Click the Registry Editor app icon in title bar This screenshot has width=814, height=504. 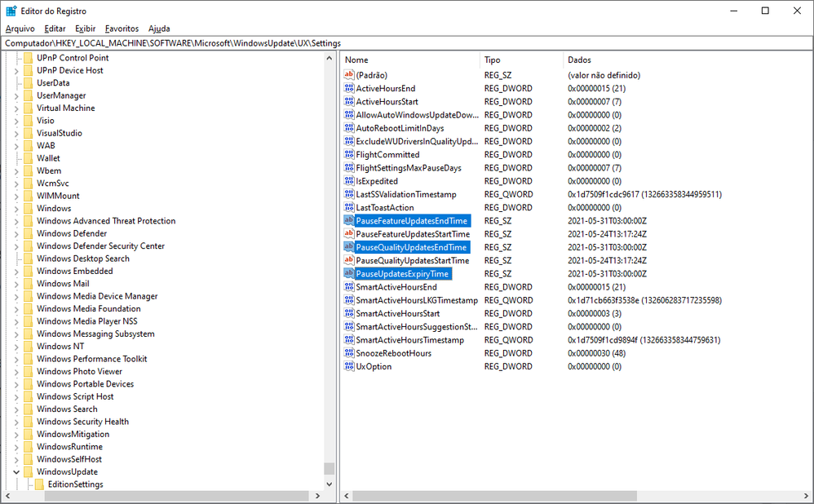(x=11, y=11)
